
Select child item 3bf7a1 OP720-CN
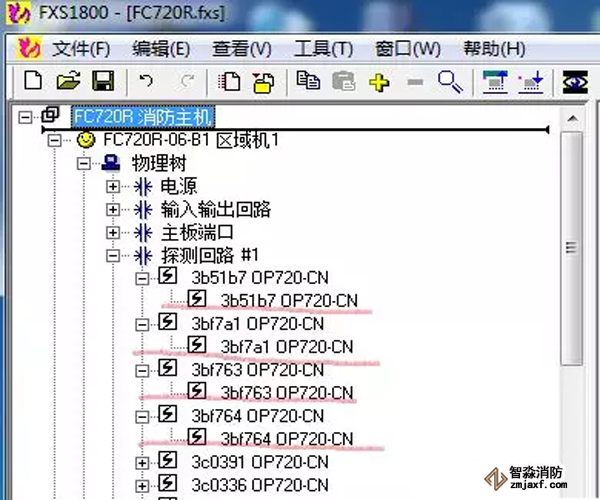287,347
